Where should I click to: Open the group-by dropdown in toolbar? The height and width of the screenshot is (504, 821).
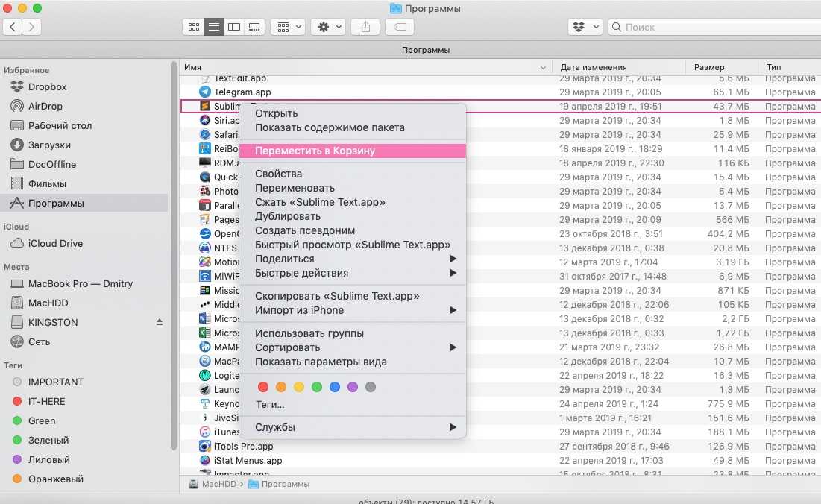coord(289,27)
